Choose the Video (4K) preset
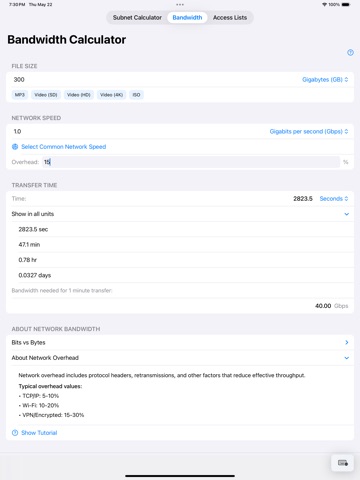 (111, 95)
